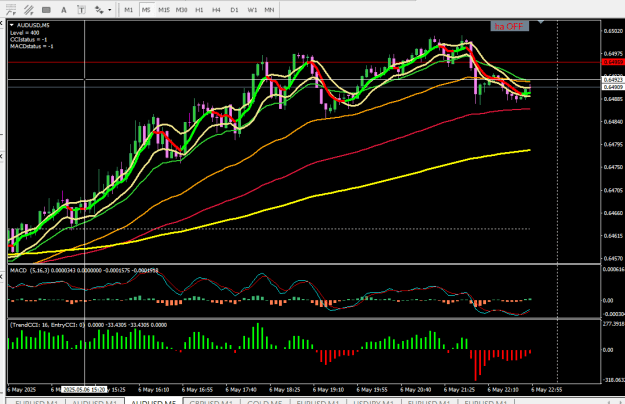Click the '6 May 20:40' time axis label

(x=416, y=390)
